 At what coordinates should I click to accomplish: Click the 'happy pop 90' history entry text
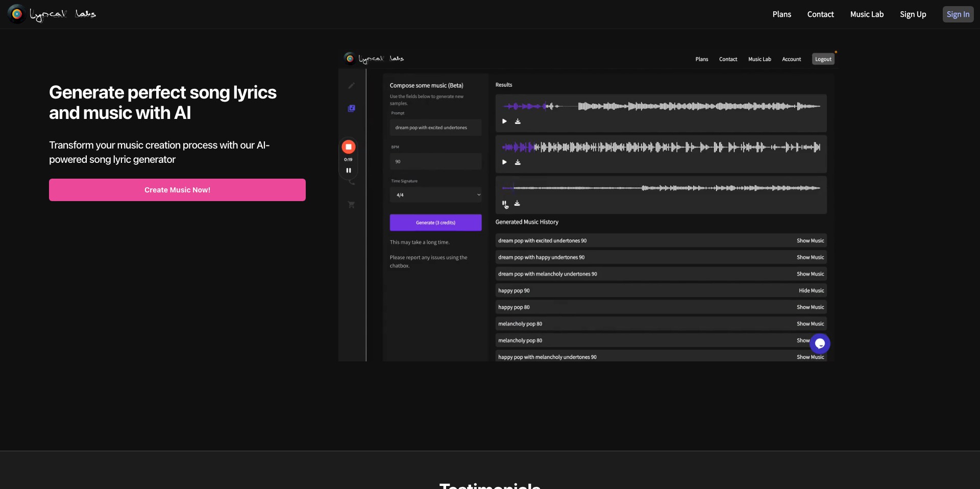(x=513, y=291)
